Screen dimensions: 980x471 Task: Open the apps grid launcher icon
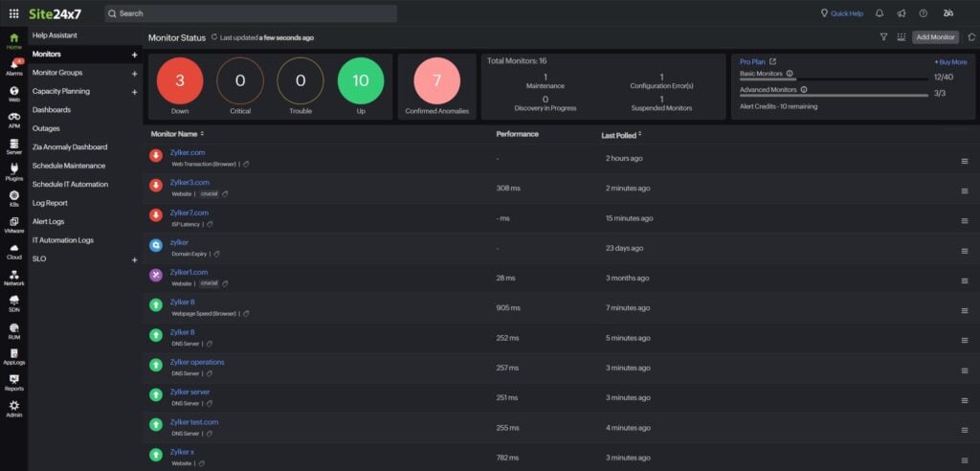coord(13,13)
